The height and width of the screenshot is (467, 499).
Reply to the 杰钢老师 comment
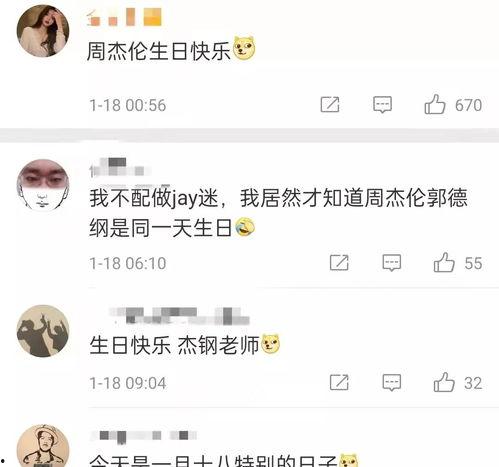click(x=392, y=382)
